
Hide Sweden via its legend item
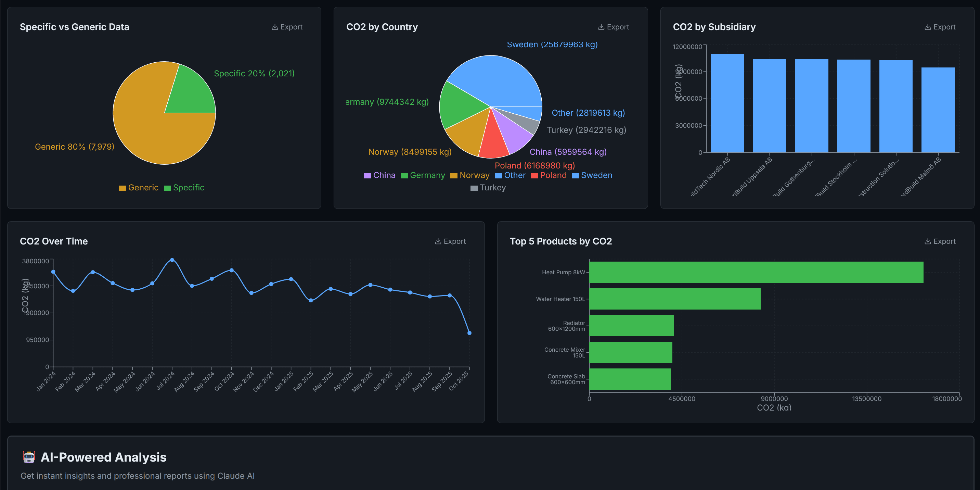pos(592,175)
